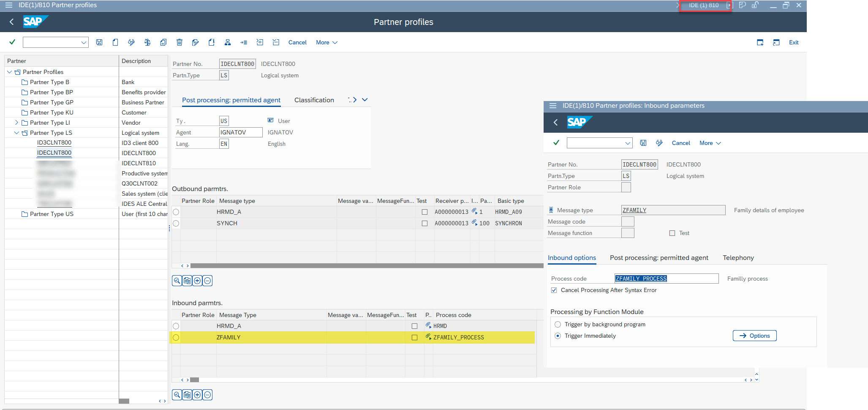This screenshot has height=410, width=868.
Task: Open the Telephony tab
Action: pos(738,258)
